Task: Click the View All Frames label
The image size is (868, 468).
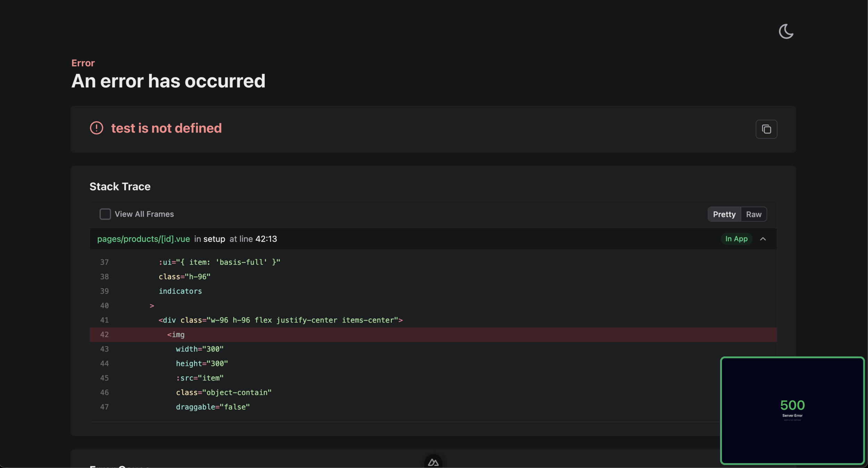Action: click(144, 214)
